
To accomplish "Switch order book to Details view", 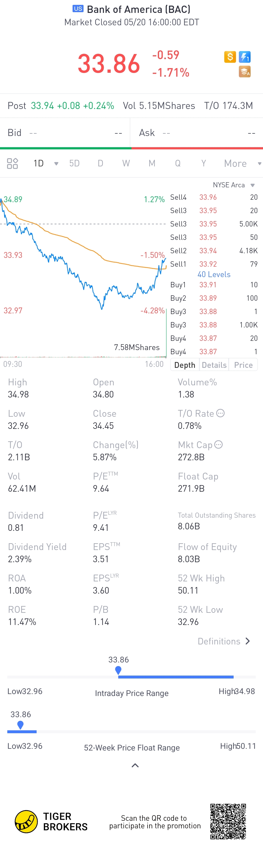I will coord(214,365).
